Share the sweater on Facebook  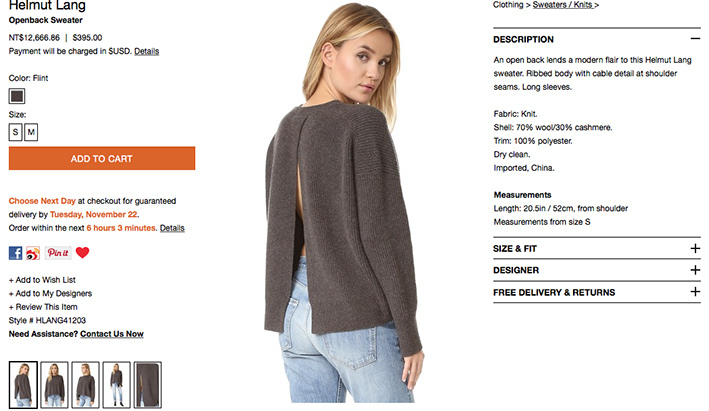(x=15, y=253)
